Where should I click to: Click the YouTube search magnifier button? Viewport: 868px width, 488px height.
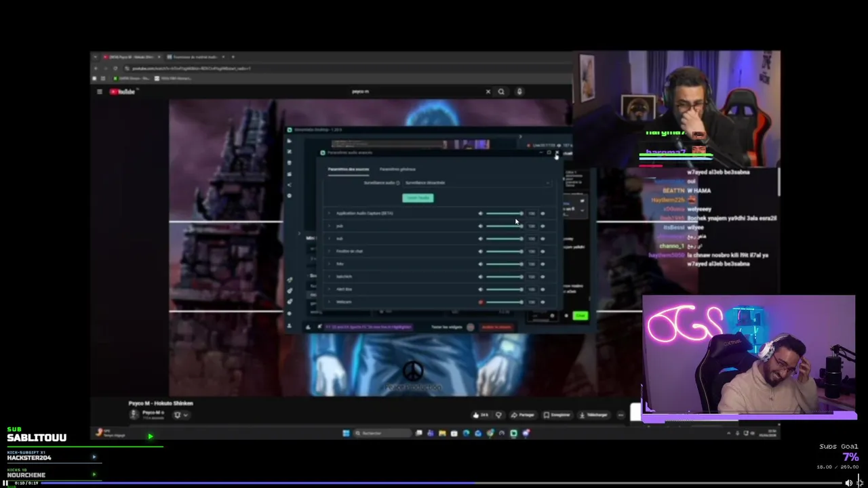(x=501, y=91)
